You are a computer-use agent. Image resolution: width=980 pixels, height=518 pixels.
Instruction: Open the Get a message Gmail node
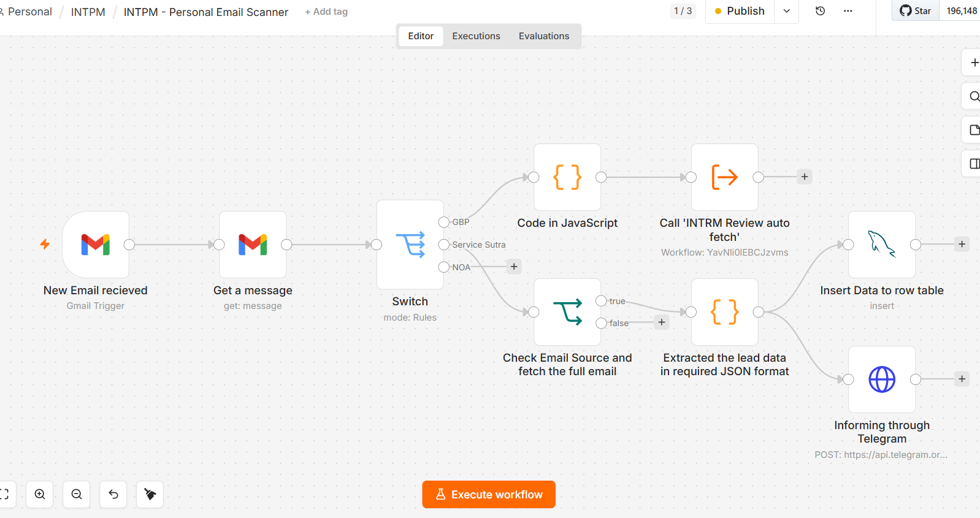[x=253, y=245]
